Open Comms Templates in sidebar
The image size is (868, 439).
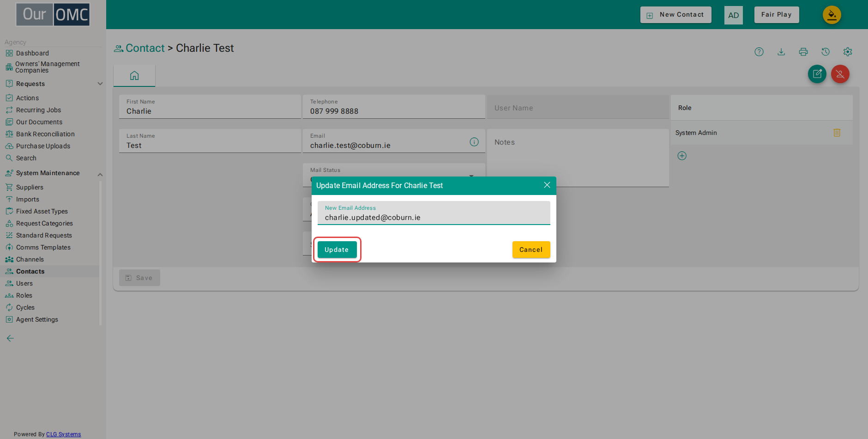point(43,247)
